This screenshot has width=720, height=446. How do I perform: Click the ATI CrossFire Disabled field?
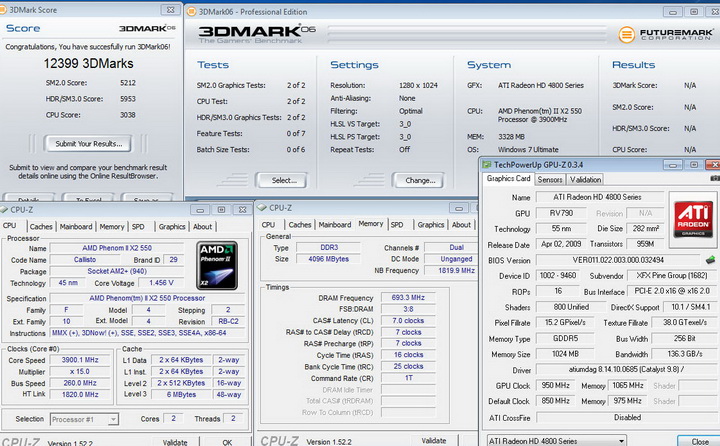pos(627,418)
